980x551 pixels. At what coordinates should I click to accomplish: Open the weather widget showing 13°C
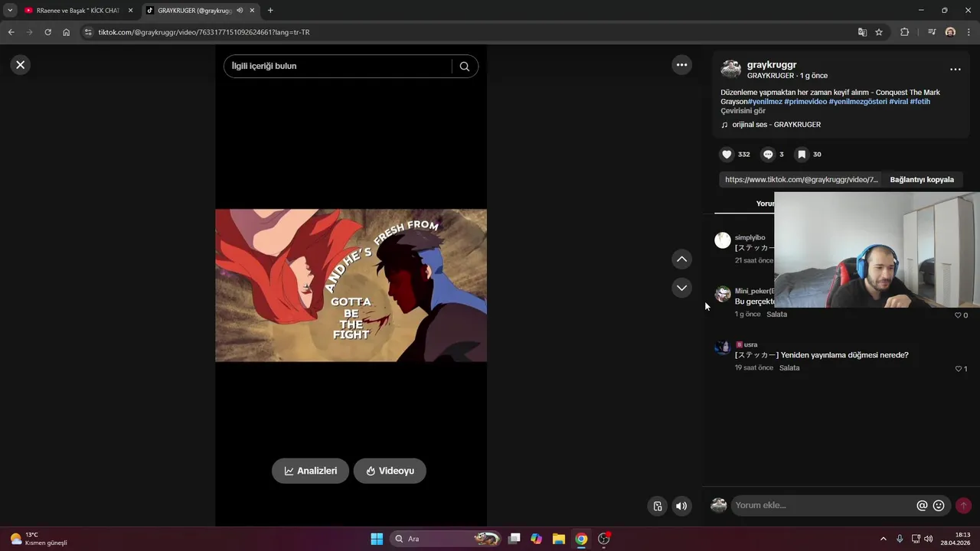coord(38,539)
